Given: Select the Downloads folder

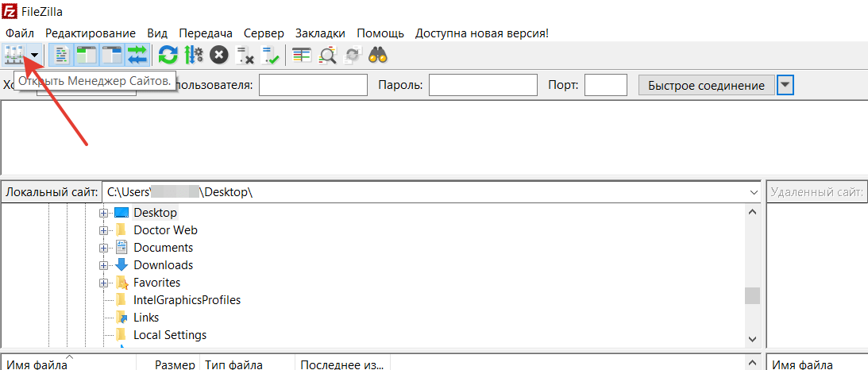Looking at the screenshot, I should click(164, 265).
